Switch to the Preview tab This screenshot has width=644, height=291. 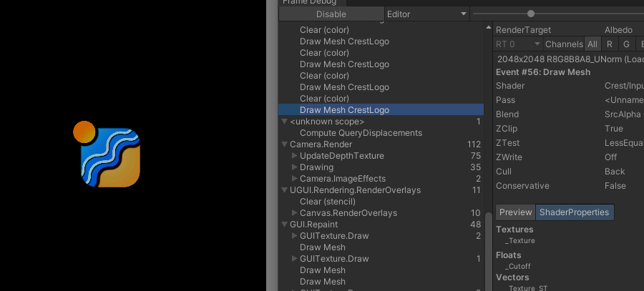[515, 212]
